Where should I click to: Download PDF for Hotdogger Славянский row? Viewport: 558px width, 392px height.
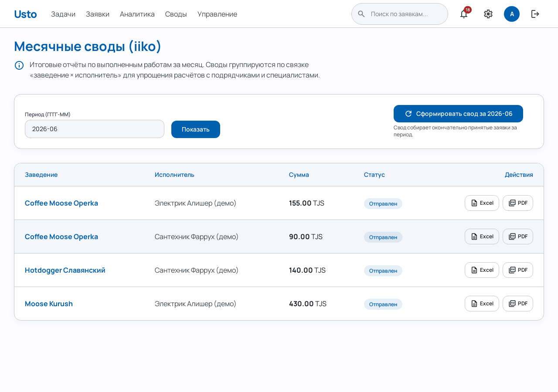coord(518,270)
